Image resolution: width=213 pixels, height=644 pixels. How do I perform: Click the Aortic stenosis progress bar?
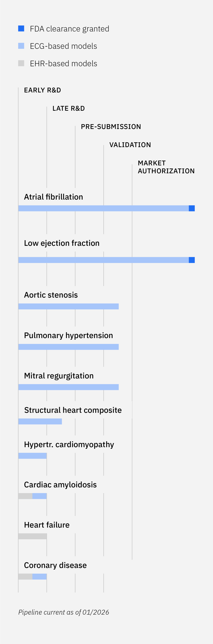click(68, 307)
